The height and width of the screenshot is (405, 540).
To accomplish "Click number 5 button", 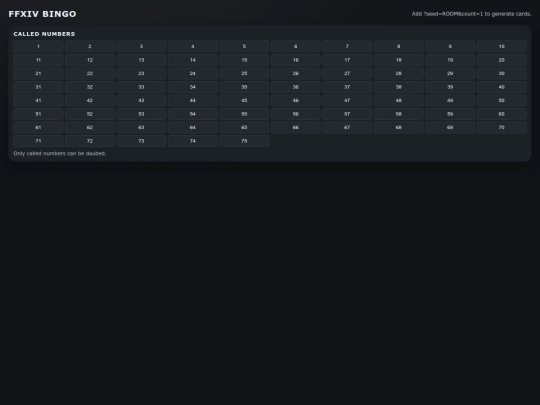I will point(244,46).
